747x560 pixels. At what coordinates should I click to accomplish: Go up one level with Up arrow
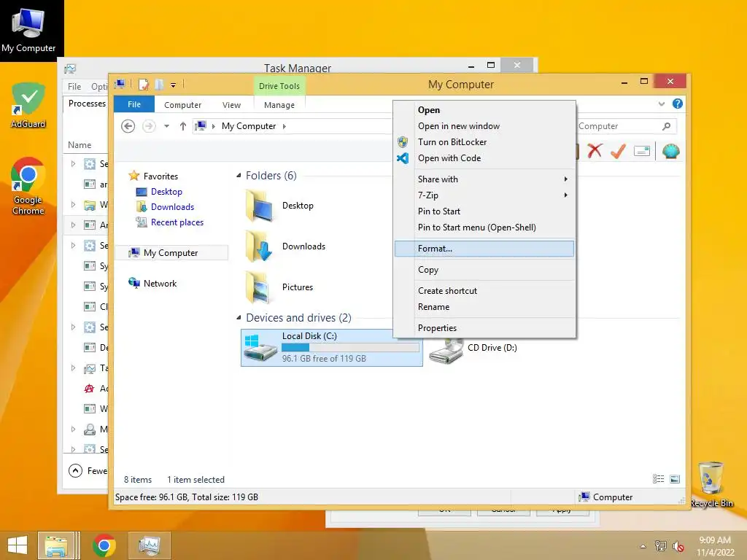pos(183,126)
